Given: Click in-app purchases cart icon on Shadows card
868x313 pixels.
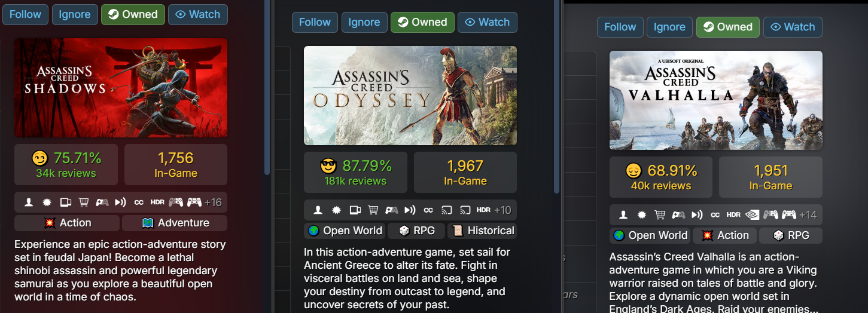Looking at the screenshot, I should 83,202.
